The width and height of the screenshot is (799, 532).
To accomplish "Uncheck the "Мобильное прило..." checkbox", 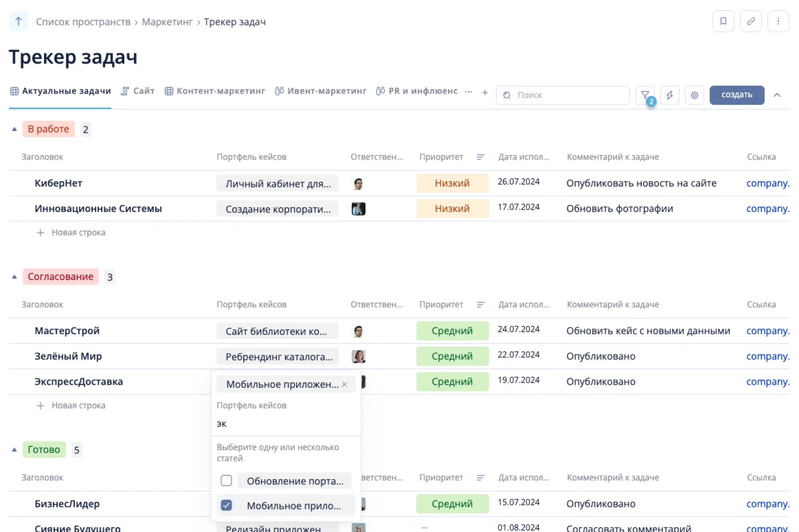I will 226,505.
